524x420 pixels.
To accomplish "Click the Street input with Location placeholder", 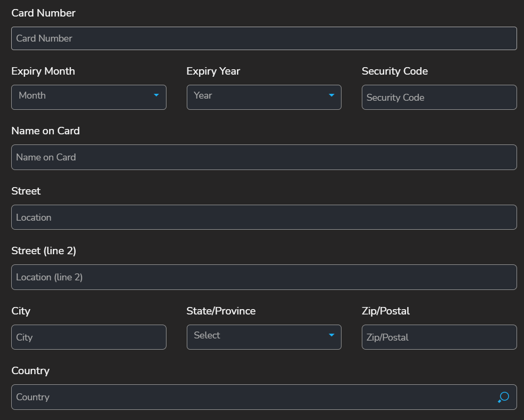I will coord(264,217).
